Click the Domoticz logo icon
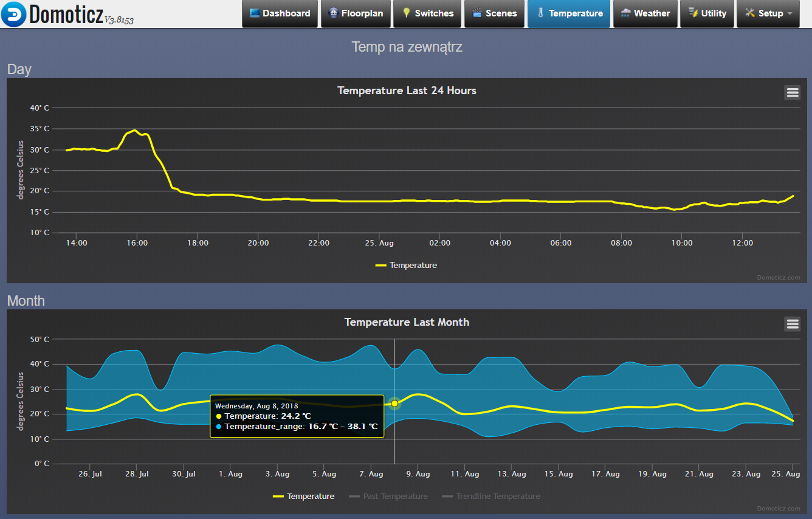812x519 pixels. pos(14,14)
